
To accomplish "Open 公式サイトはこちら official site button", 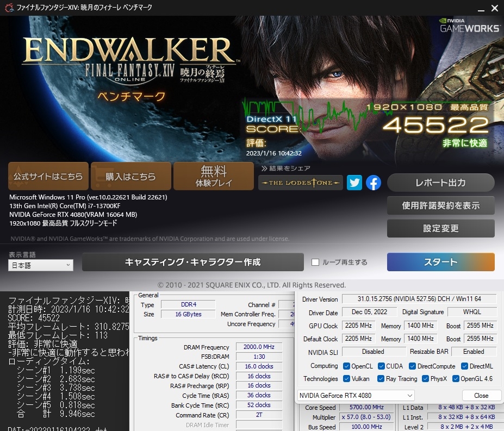I will (x=48, y=176).
